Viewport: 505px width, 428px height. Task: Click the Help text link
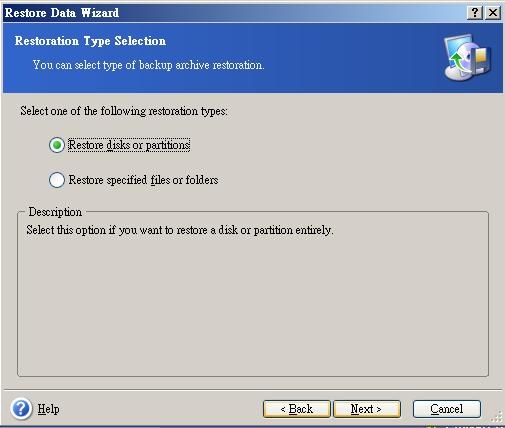tap(49, 409)
